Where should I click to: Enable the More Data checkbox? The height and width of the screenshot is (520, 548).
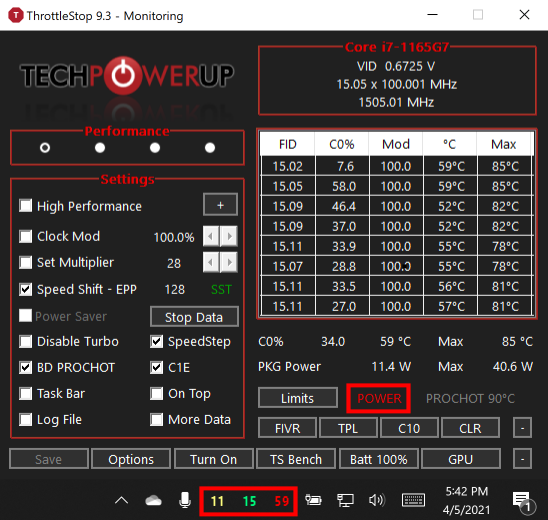click(157, 419)
